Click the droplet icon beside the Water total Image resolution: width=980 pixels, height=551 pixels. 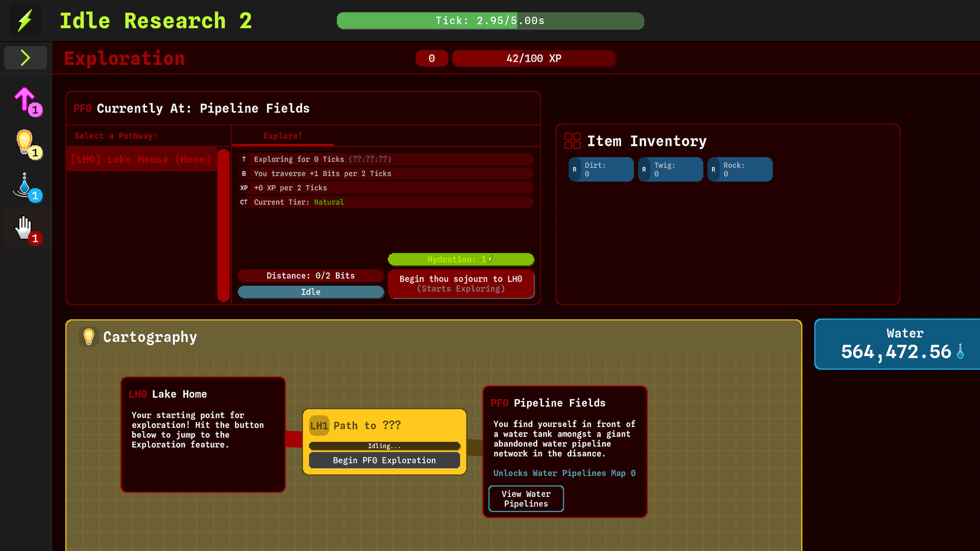960,351
